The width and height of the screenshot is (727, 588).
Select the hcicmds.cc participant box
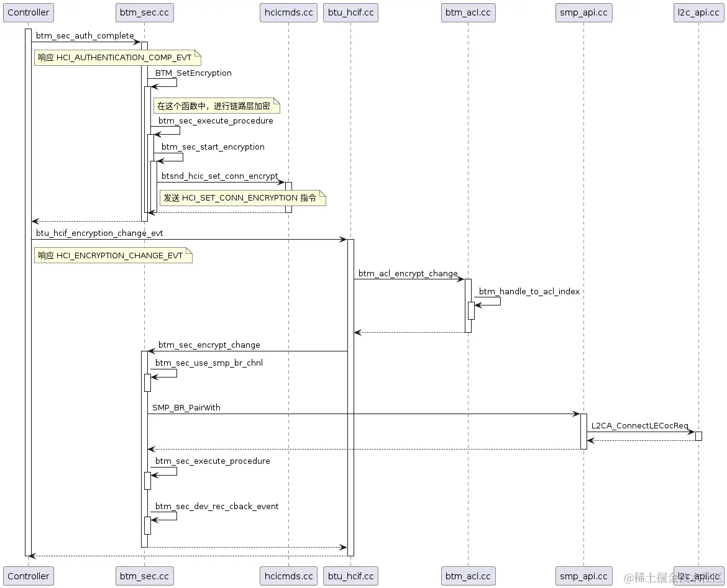click(x=288, y=12)
